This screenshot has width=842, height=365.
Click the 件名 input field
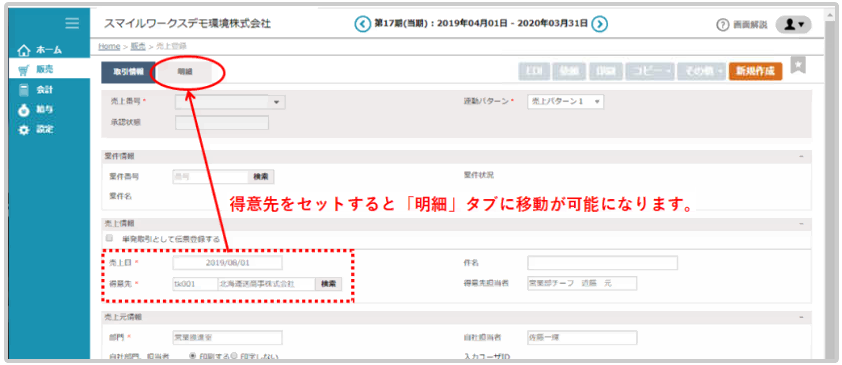603,263
